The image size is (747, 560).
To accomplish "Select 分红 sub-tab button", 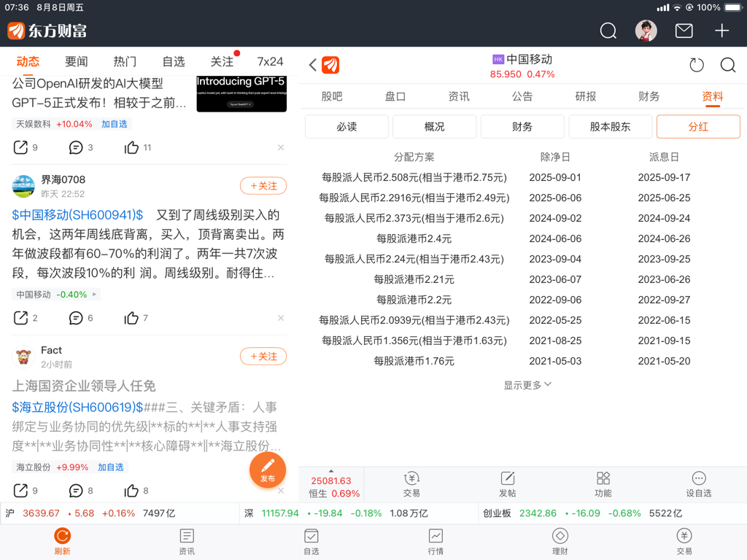I will [698, 127].
